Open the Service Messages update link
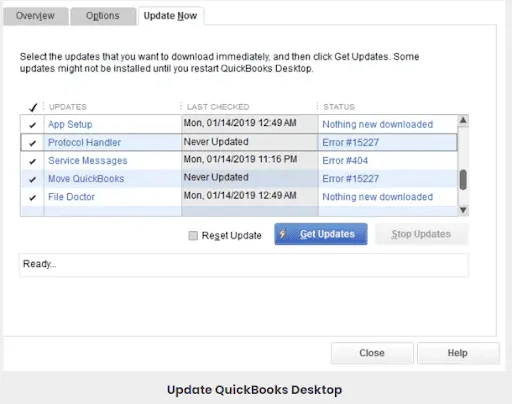512x404 pixels. coord(88,160)
